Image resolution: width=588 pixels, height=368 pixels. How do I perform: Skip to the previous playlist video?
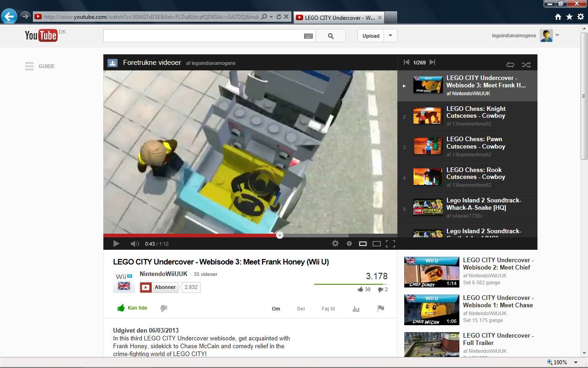[x=406, y=63]
